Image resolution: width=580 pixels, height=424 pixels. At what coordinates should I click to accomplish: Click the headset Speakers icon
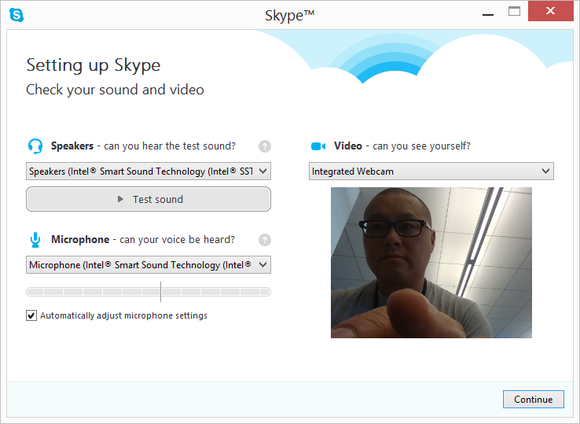[35, 146]
